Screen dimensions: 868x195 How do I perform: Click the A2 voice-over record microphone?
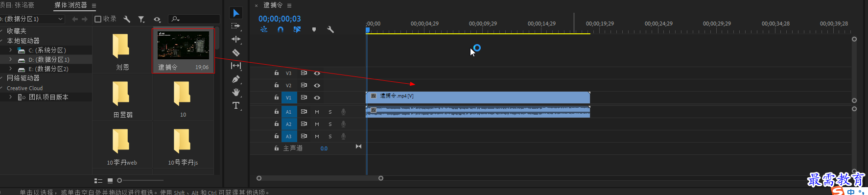coord(344,124)
